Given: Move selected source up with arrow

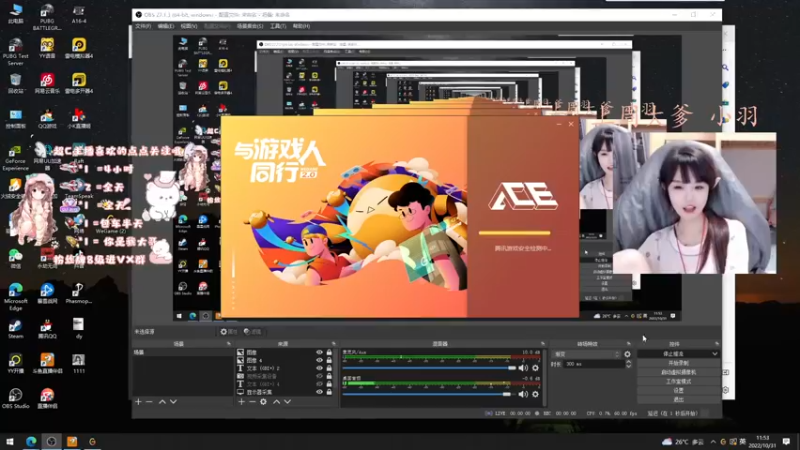Looking at the screenshot, I should [x=277, y=402].
